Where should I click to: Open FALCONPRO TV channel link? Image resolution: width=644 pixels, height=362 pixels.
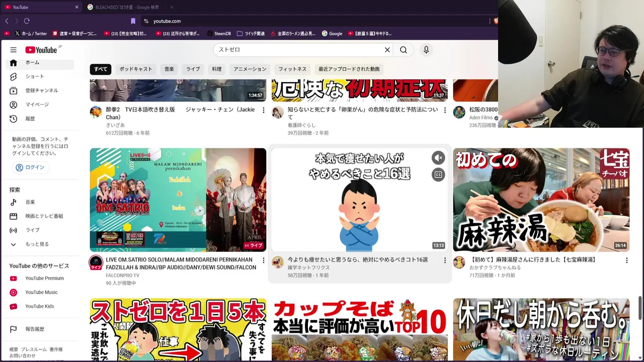pos(123,276)
